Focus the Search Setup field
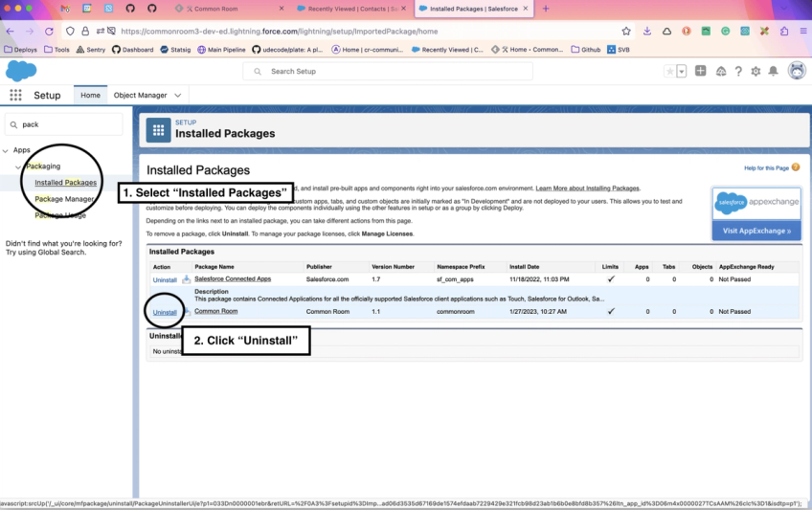 pyautogui.click(x=388, y=72)
